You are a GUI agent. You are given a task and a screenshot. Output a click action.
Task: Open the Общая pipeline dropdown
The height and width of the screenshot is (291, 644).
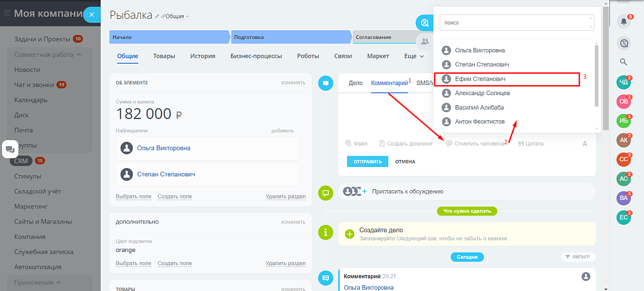(x=175, y=16)
